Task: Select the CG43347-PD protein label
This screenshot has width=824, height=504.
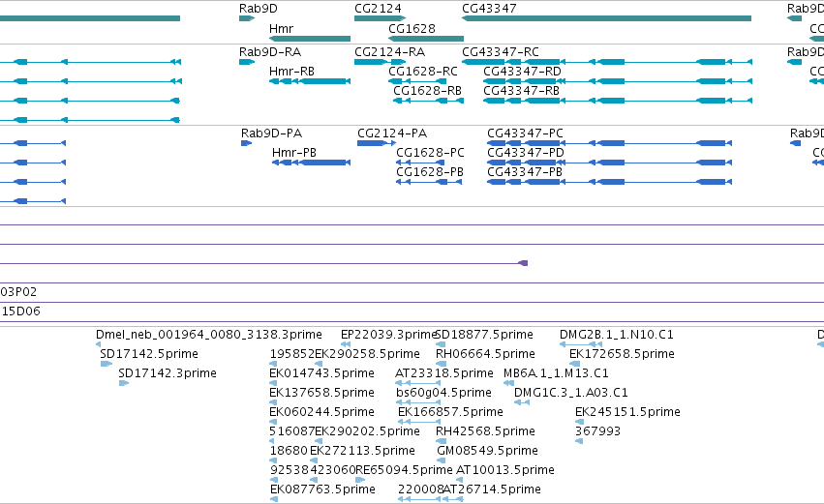Action: tap(526, 153)
